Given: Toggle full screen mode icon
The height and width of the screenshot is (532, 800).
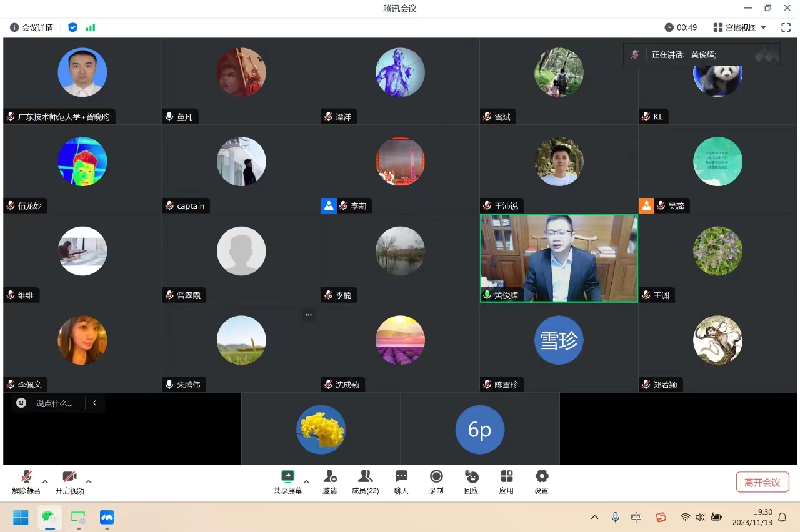Looking at the screenshot, I should pyautogui.click(x=786, y=27).
